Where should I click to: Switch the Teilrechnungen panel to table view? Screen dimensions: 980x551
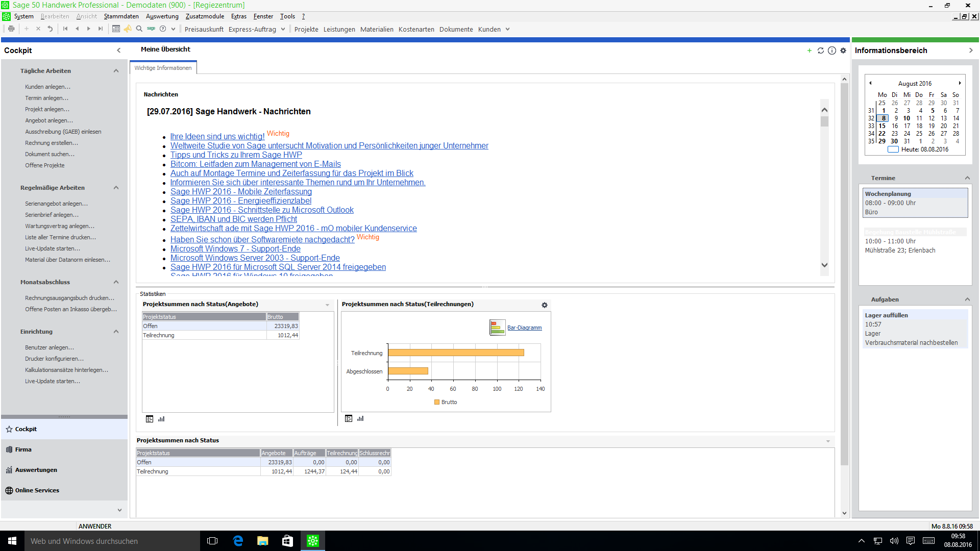[x=349, y=418]
